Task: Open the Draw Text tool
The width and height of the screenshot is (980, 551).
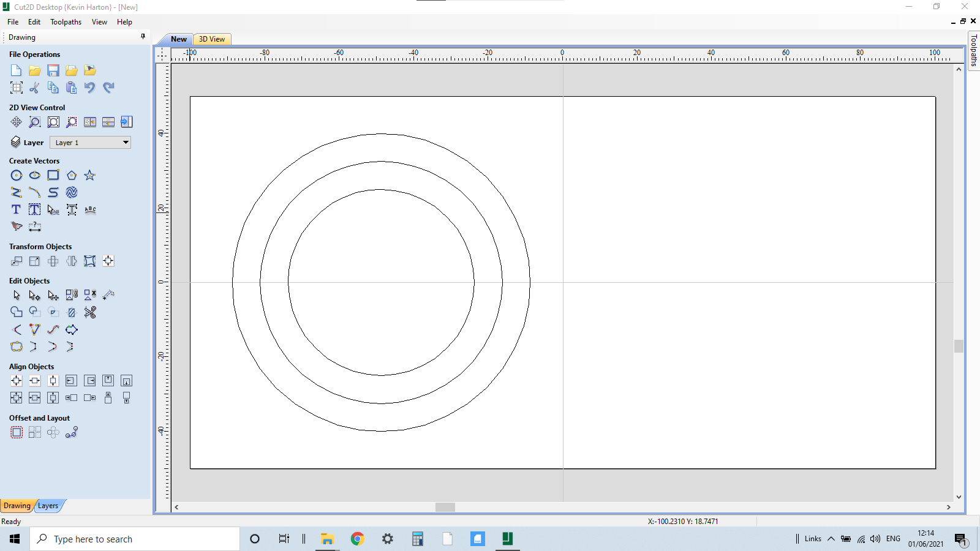Action: coord(15,209)
